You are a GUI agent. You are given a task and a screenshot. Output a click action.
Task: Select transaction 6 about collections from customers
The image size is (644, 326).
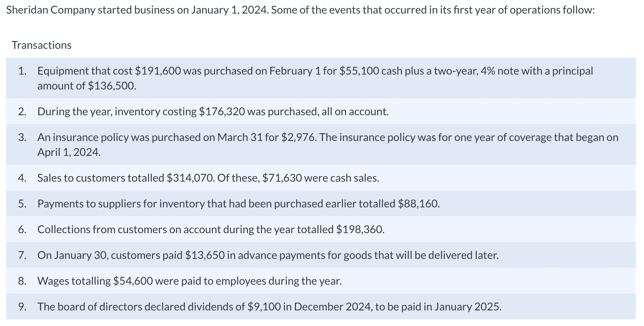coord(321,229)
